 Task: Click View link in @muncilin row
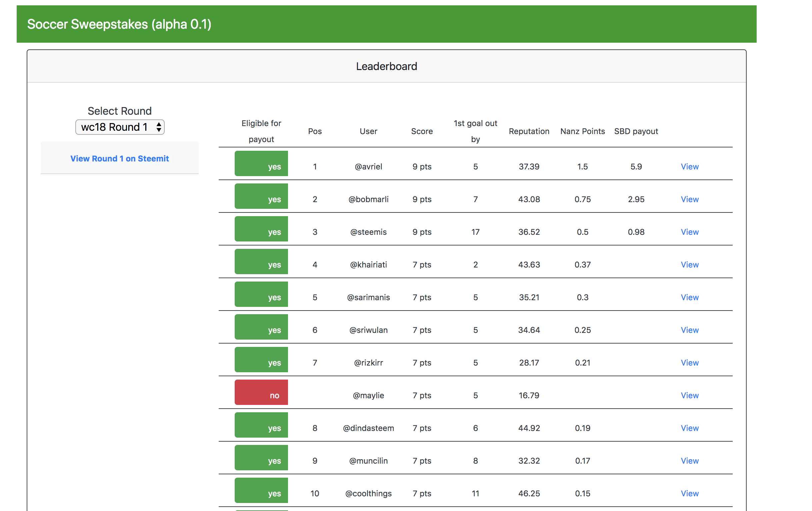pyautogui.click(x=689, y=461)
